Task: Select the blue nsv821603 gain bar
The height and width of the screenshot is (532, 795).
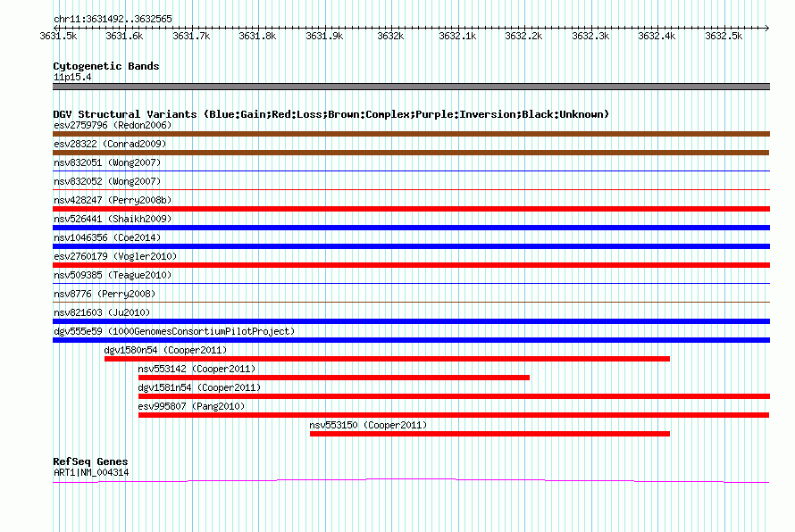Action: 411,321
